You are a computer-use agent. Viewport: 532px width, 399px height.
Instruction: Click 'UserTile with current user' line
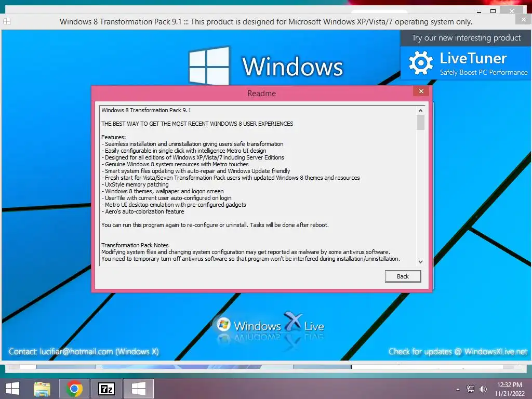click(166, 198)
